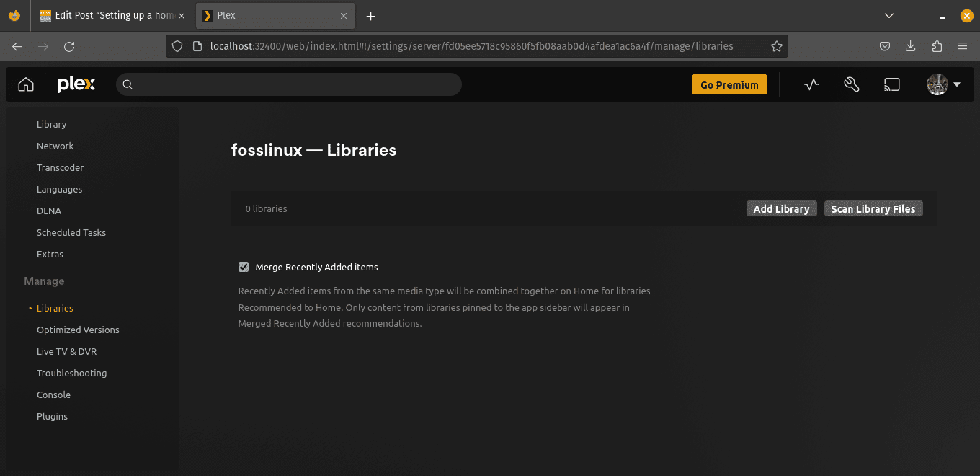Image resolution: width=980 pixels, height=476 pixels.
Task: Open the user avatar account menu
Action: point(943,84)
